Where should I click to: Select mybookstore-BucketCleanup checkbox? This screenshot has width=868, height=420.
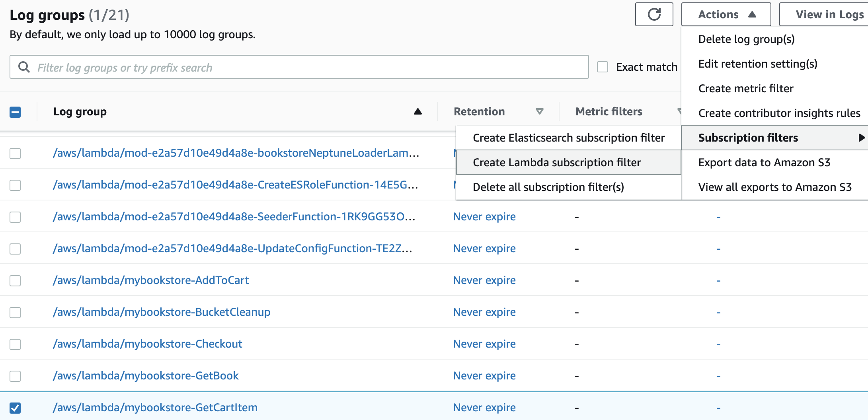click(15, 312)
